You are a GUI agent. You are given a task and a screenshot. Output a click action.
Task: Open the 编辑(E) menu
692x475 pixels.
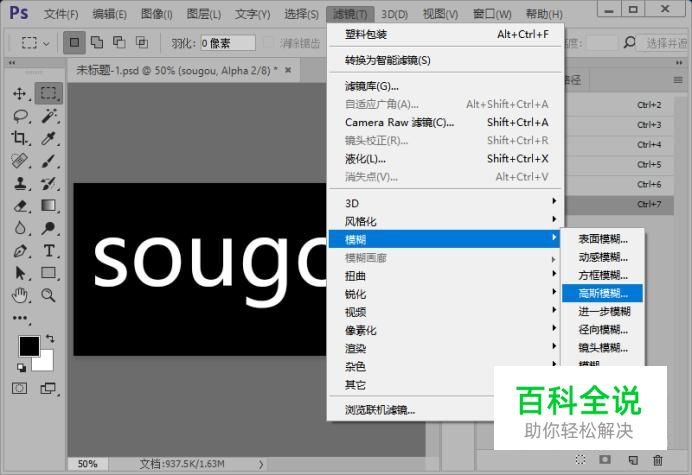coord(109,14)
